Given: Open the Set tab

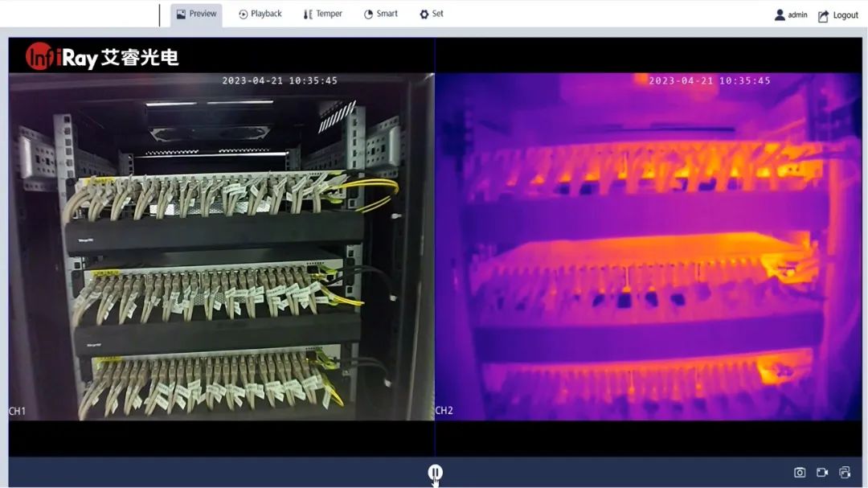Looking at the screenshot, I should [x=432, y=14].
